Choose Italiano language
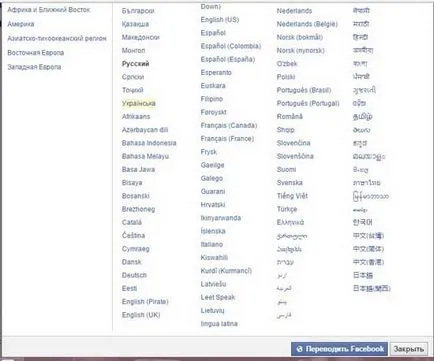 point(212,244)
